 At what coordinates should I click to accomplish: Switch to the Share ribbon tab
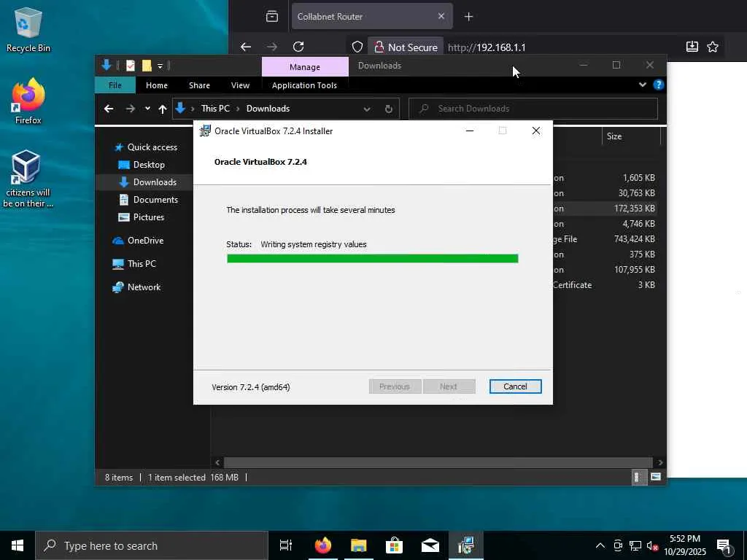pyautogui.click(x=199, y=85)
